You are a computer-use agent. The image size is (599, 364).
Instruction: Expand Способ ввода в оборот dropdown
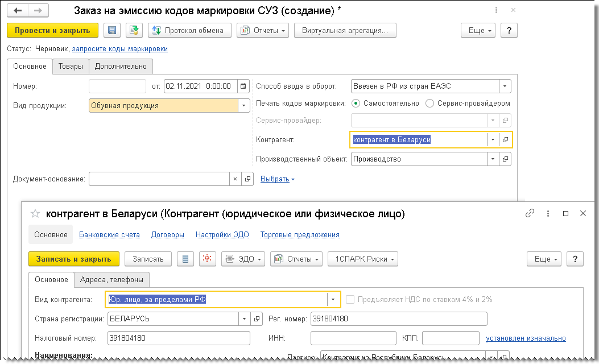[x=505, y=86]
